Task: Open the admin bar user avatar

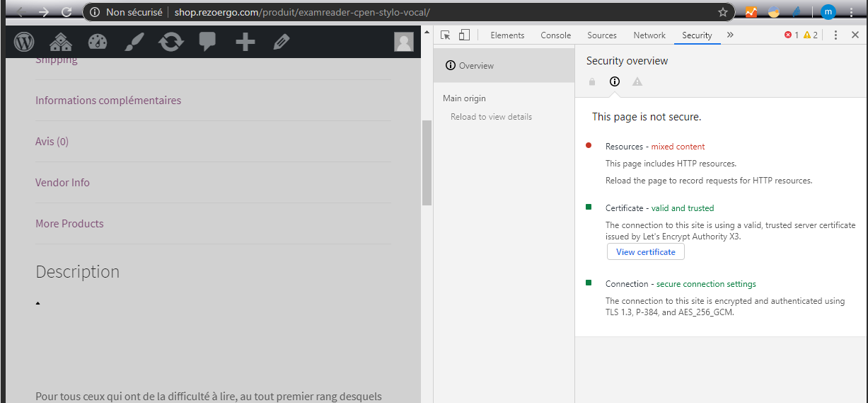Action: [404, 42]
